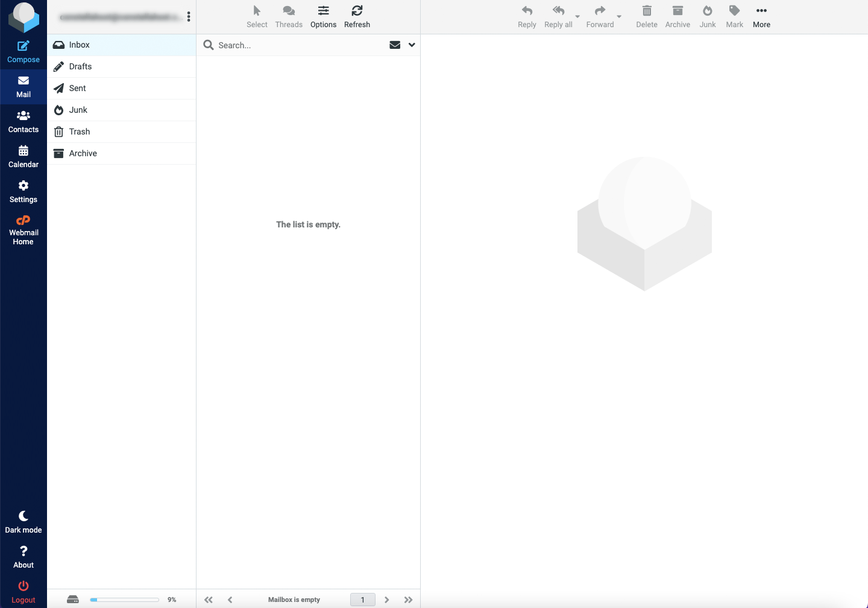Open the Contacts section
This screenshot has height=608, width=868.
pyautogui.click(x=24, y=122)
